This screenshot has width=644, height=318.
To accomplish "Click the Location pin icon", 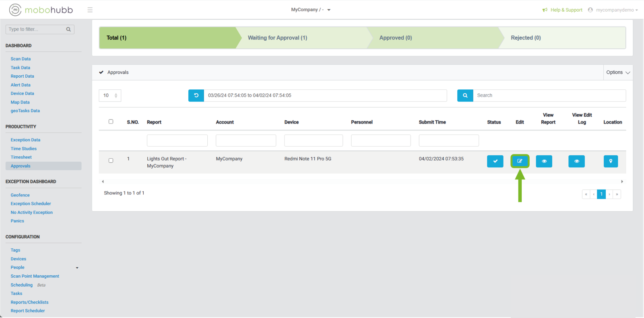I will [x=611, y=161].
